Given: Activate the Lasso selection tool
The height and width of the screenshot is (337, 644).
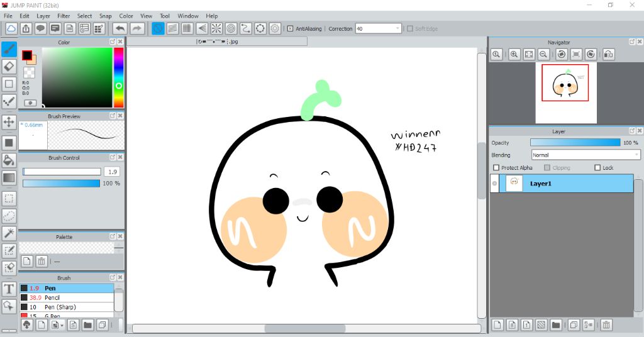Looking at the screenshot, I should 9,216.
